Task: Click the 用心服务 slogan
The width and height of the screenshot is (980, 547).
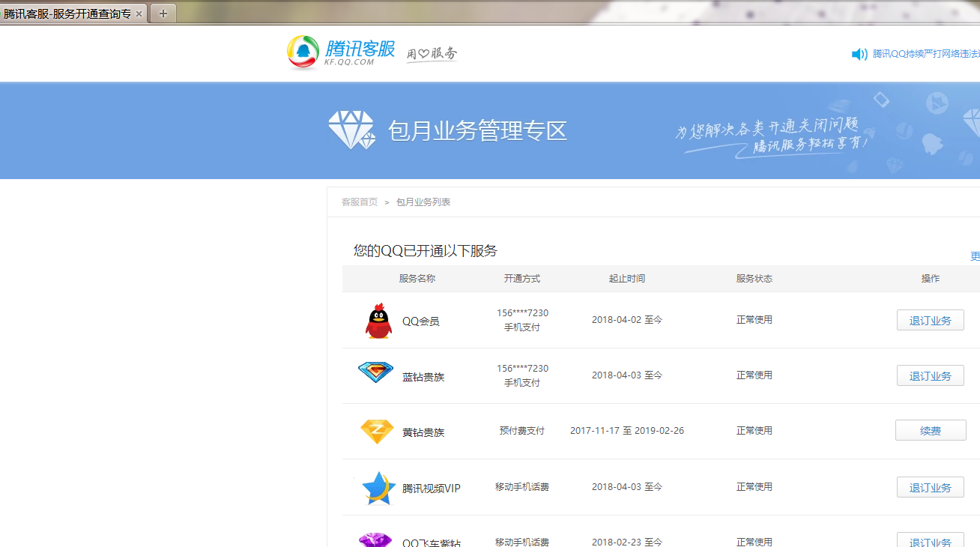Action: coord(432,54)
